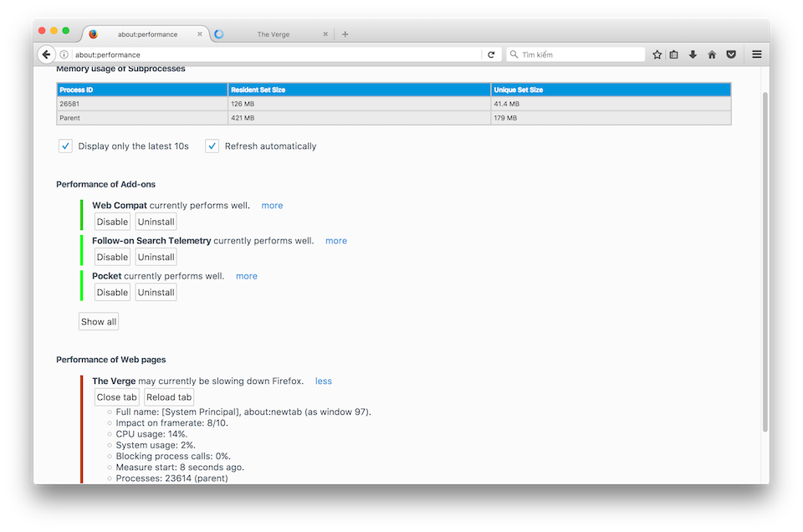
Task: Click the site info icon in the address bar
Action: pos(65,54)
